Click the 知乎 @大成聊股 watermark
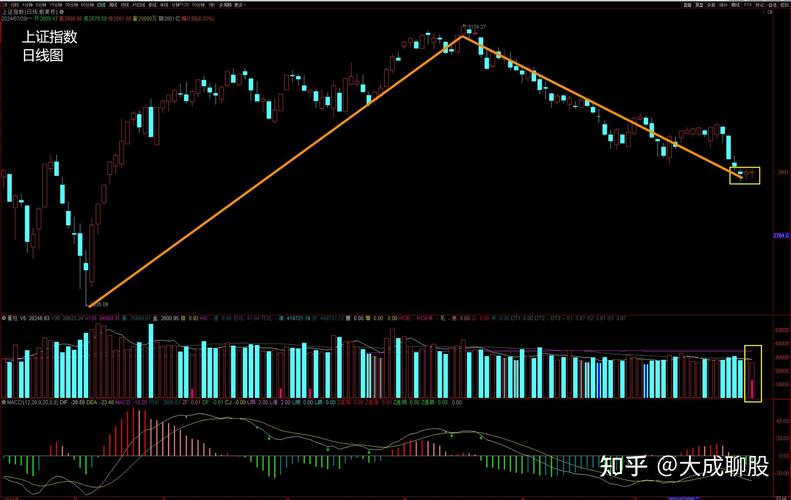This screenshot has width=791, height=500. [x=684, y=466]
